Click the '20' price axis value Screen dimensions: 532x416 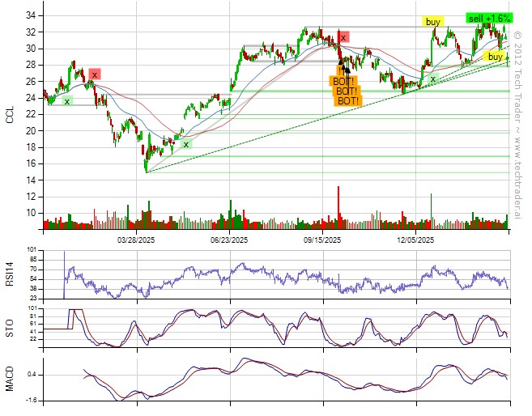30,131
